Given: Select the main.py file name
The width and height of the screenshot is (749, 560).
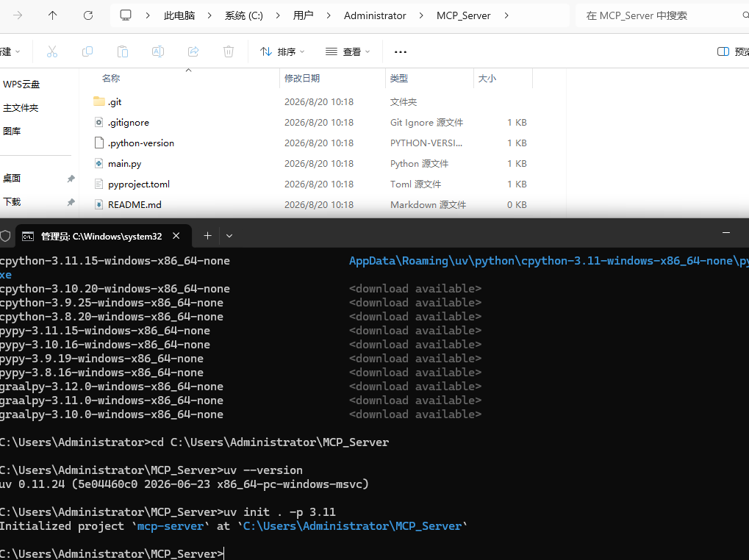Looking at the screenshot, I should [125, 163].
